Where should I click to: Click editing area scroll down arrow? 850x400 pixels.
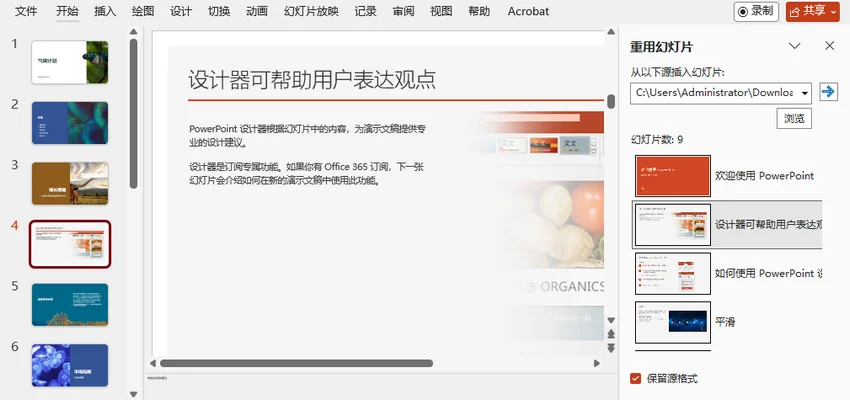point(611,320)
